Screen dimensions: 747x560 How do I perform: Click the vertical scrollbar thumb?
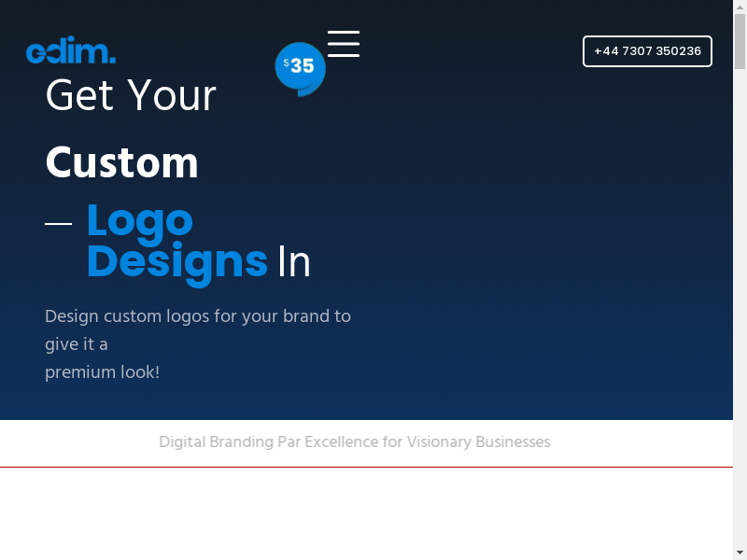tap(740, 42)
